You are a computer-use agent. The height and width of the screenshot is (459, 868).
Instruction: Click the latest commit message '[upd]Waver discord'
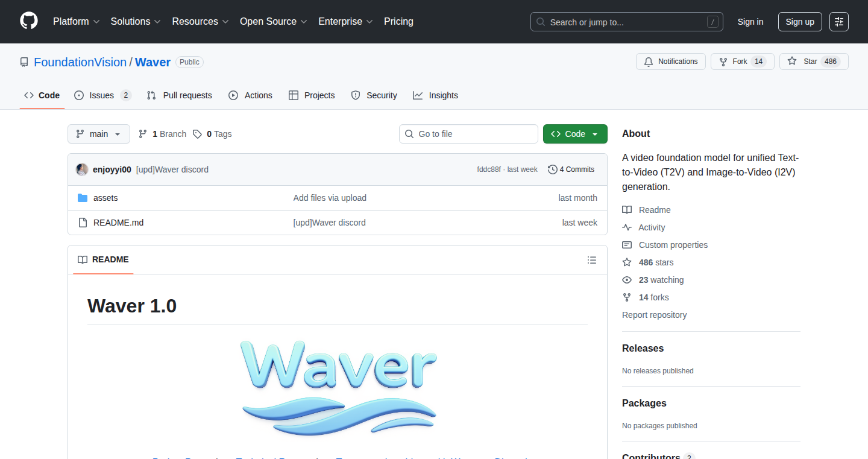(x=172, y=169)
